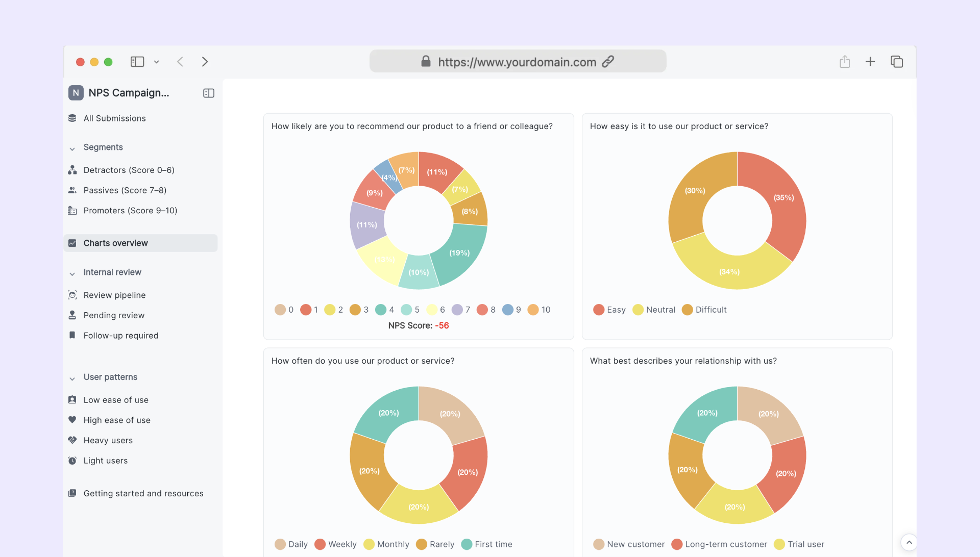
Task: Click the Detractors segment icon
Action: click(72, 170)
